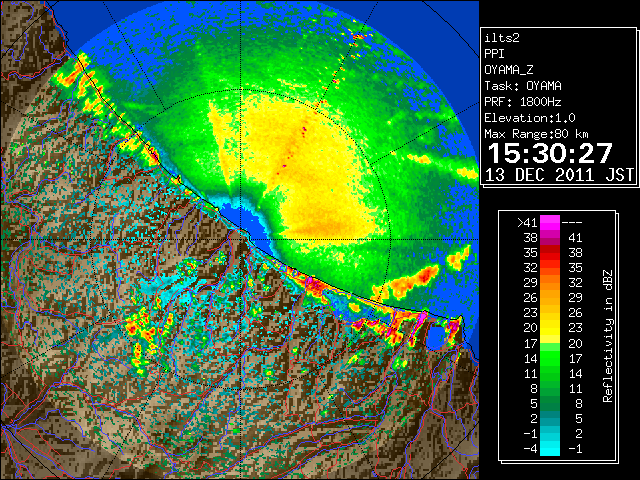Viewport: 640px width, 480px height.
Task: Click the red 35–38 dBZ legend swatch
Action: coord(550,253)
